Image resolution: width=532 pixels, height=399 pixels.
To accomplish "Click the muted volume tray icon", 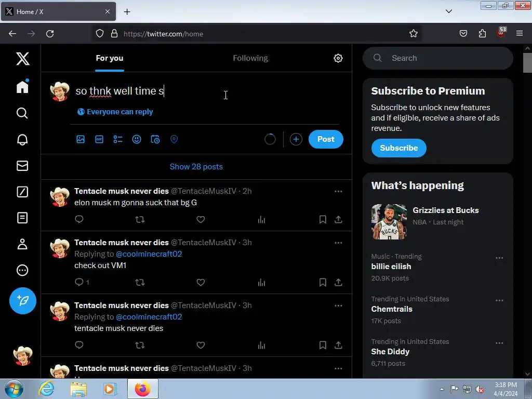I will 480,389.
